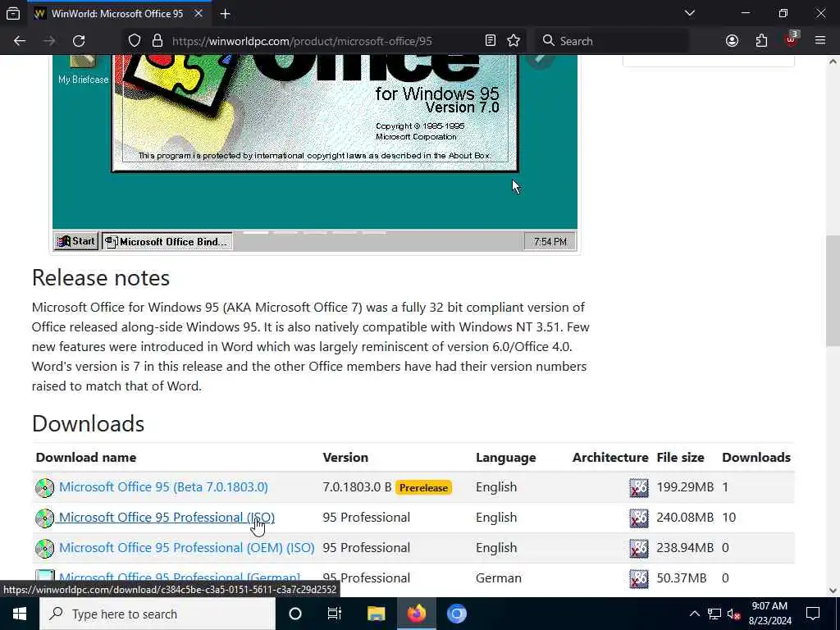This screenshot has width=840, height=630.
Task: Click the Release notes heading
Action: 101,277
